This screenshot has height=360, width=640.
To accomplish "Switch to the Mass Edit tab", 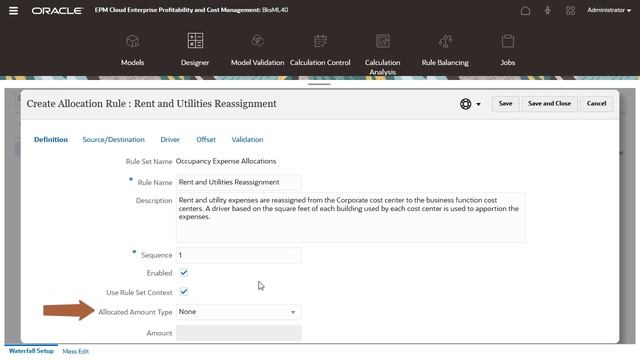I will (x=76, y=351).
